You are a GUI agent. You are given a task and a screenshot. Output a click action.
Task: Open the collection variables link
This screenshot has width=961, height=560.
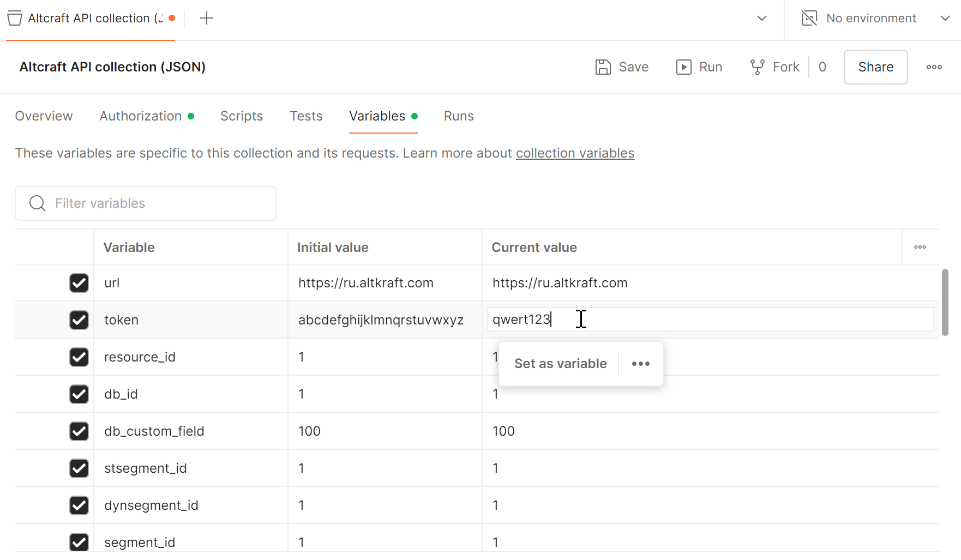(x=575, y=153)
